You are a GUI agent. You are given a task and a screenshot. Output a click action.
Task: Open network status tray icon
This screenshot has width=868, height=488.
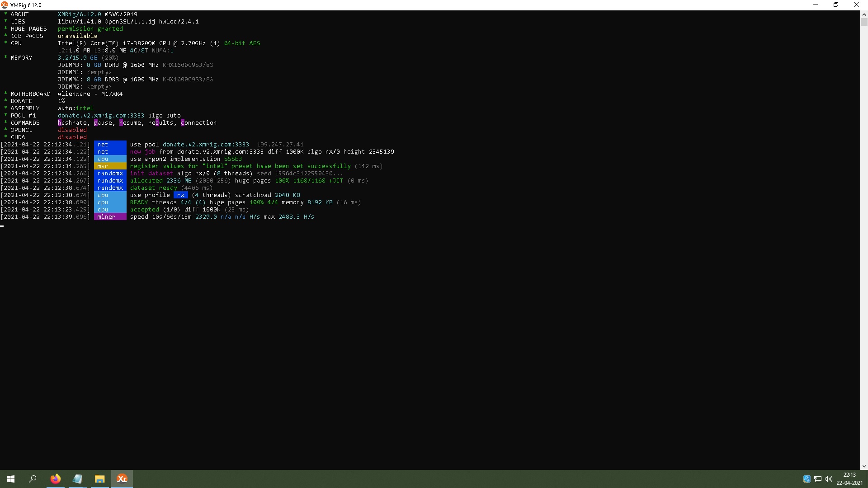[817, 479]
